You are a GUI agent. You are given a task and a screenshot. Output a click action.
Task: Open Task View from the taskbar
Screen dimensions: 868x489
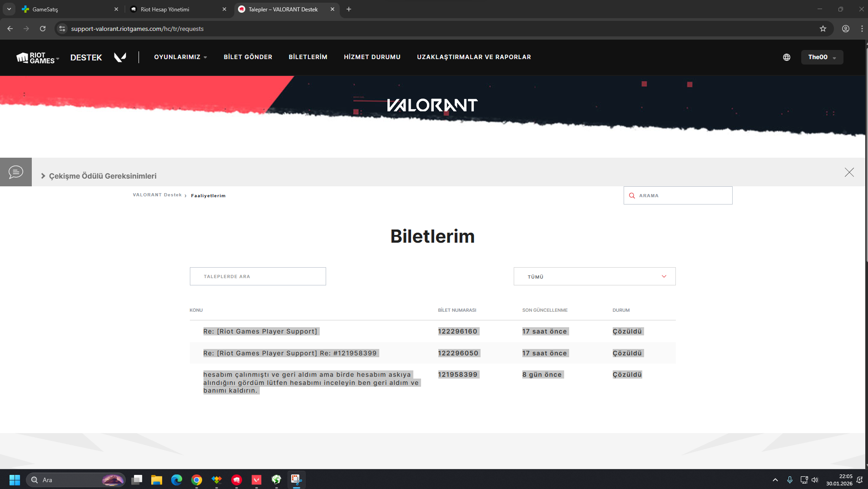[x=137, y=480]
